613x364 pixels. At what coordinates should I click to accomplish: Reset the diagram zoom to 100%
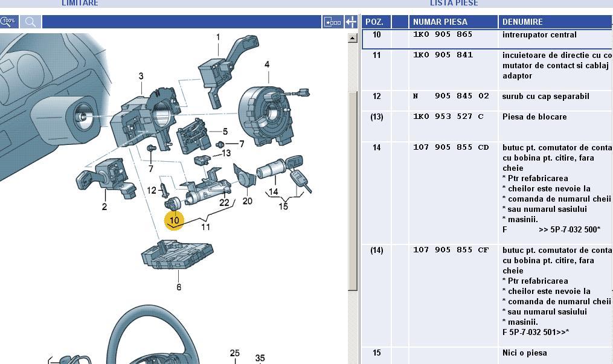coord(8,22)
